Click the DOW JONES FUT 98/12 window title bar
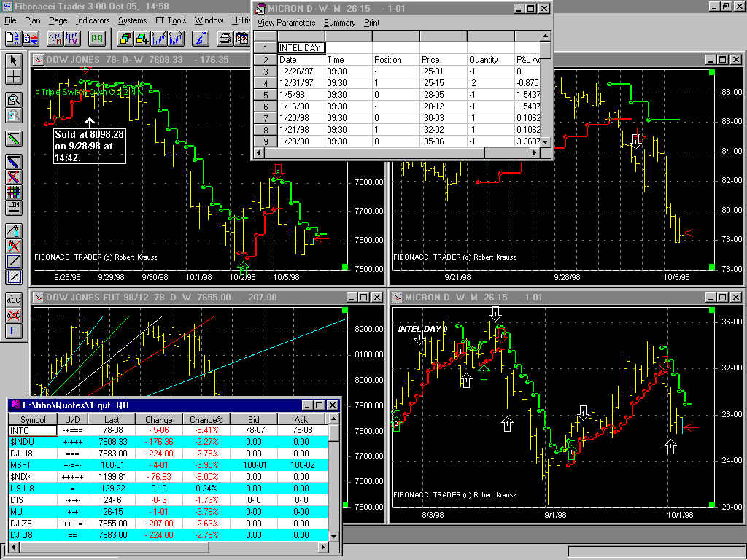This screenshot has width=747, height=560. (x=190, y=297)
